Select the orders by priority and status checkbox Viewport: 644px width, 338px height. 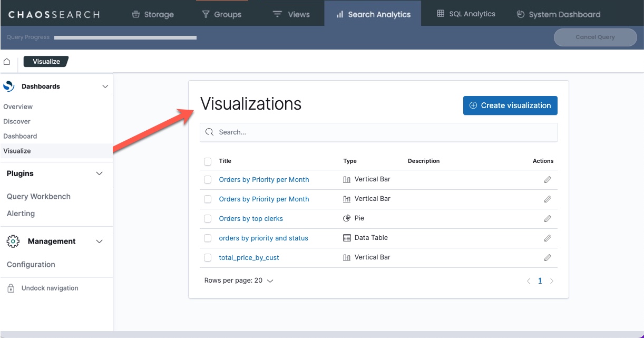pos(207,238)
